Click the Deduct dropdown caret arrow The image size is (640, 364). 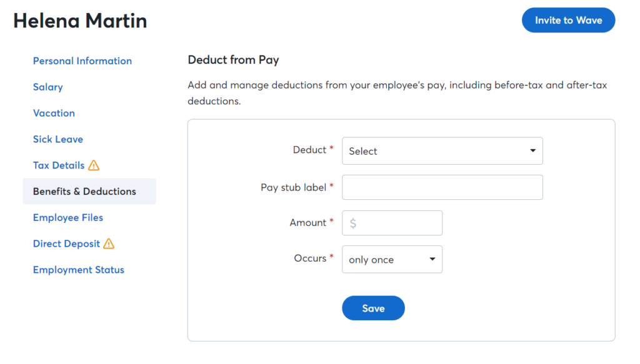coord(532,151)
